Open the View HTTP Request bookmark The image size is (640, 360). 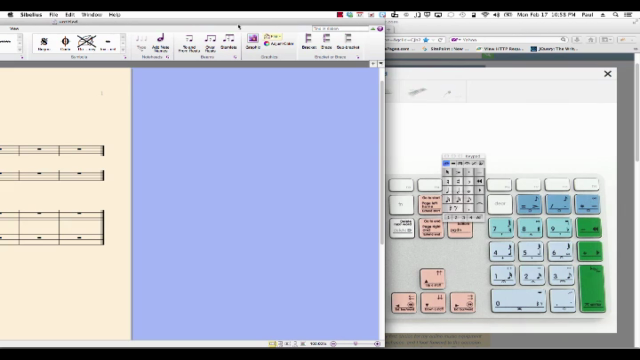[x=500, y=49]
